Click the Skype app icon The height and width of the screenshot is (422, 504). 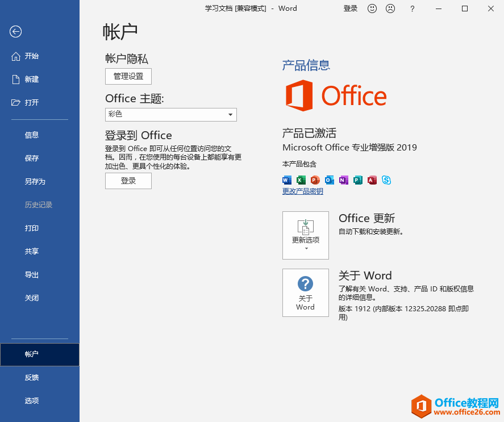coord(386,180)
